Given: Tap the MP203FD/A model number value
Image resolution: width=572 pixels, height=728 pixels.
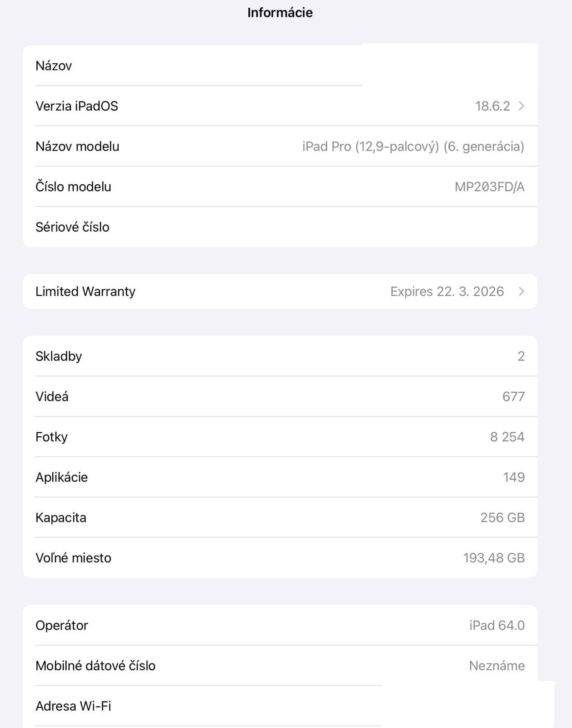Looking at the screenshot, I should (489, 187).
